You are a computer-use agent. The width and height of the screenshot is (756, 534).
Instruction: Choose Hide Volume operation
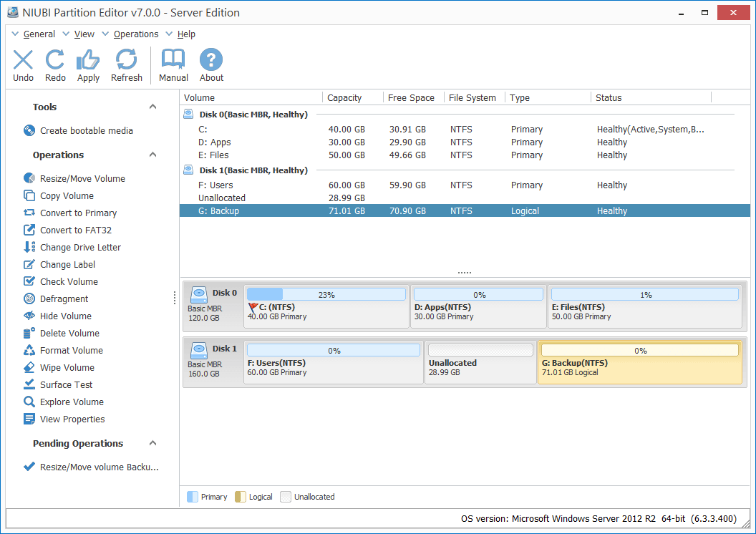coord(57,316)
